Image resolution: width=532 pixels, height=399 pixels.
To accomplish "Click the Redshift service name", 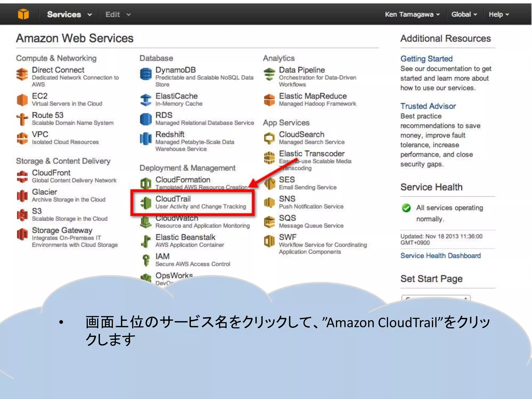I will pyautogui.click(x=170, y=134).
